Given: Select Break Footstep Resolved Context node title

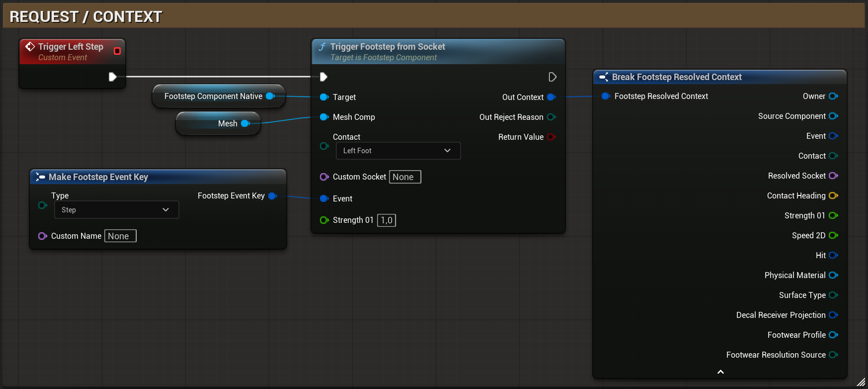Looking at the screenshot, I should (x=677, y=77).
